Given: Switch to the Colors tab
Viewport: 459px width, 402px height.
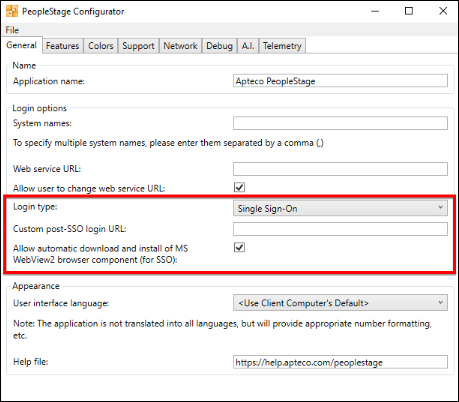Looking at the screenshot, I should pyautogui.click(x=101, y=46).
